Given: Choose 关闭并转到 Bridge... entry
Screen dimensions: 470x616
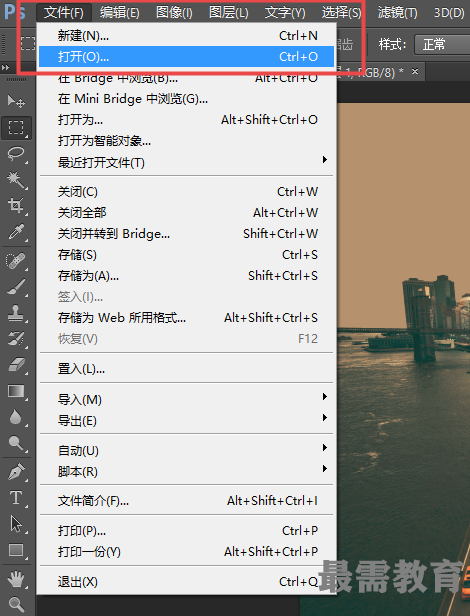Looking at the screenshot, I should click(x=185, y=234).
